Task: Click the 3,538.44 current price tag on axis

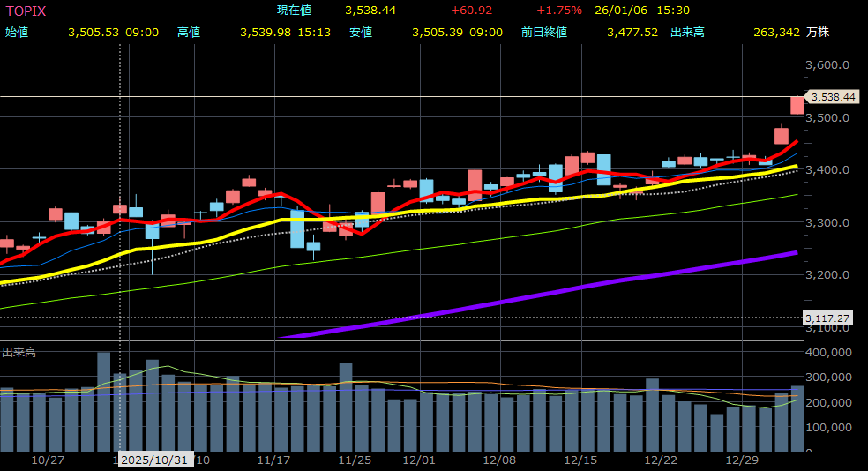Action: pos(832,96)
